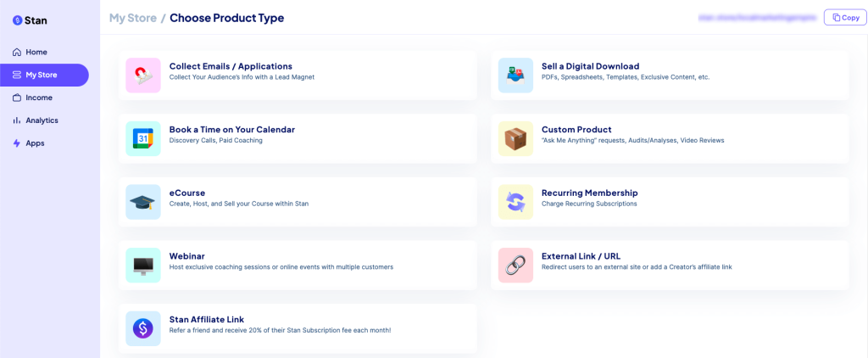The width and height of the screenshot is (868, 358).
Task: Click 'Collect Your Audience's Info with a Lead Magnet'
Action: [x=242, y=77]
